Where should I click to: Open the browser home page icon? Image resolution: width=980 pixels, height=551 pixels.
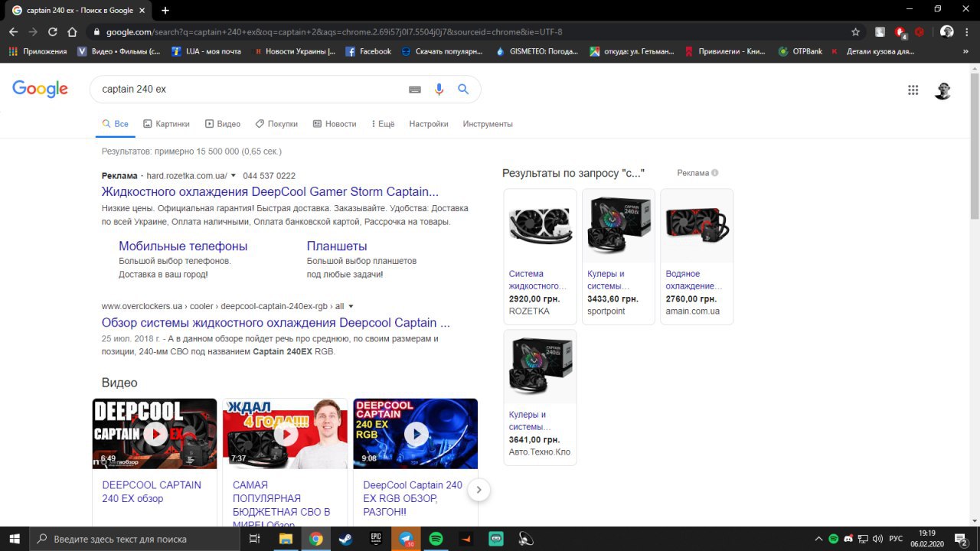pos(72,32)
